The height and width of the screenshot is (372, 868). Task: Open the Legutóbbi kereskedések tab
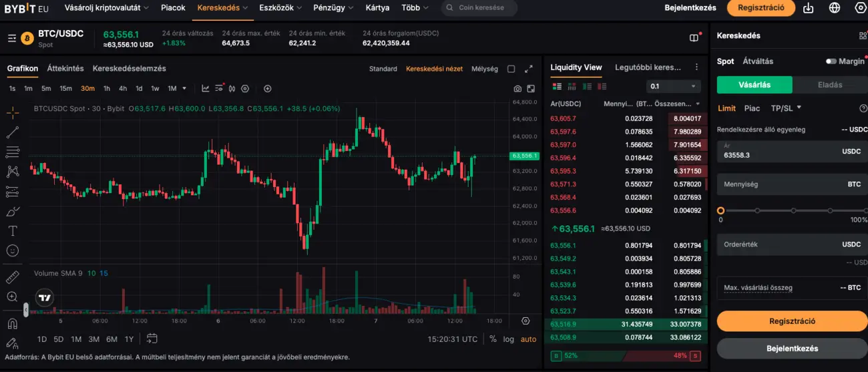[648, 67]
